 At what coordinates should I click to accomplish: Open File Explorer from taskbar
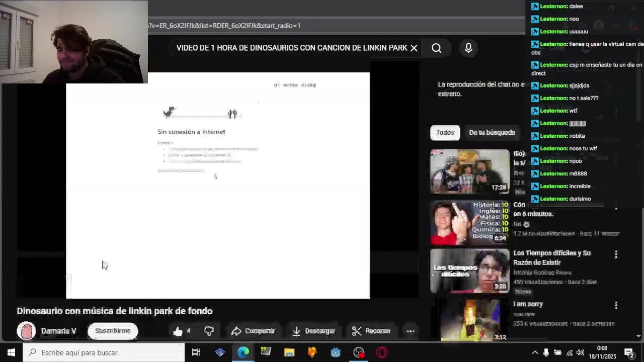(289, 352)
